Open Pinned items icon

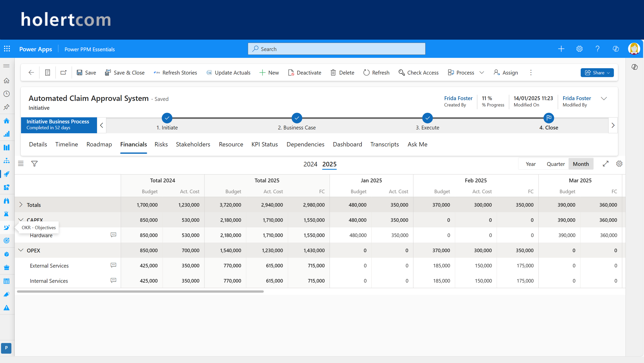click(x=7, y=107)
